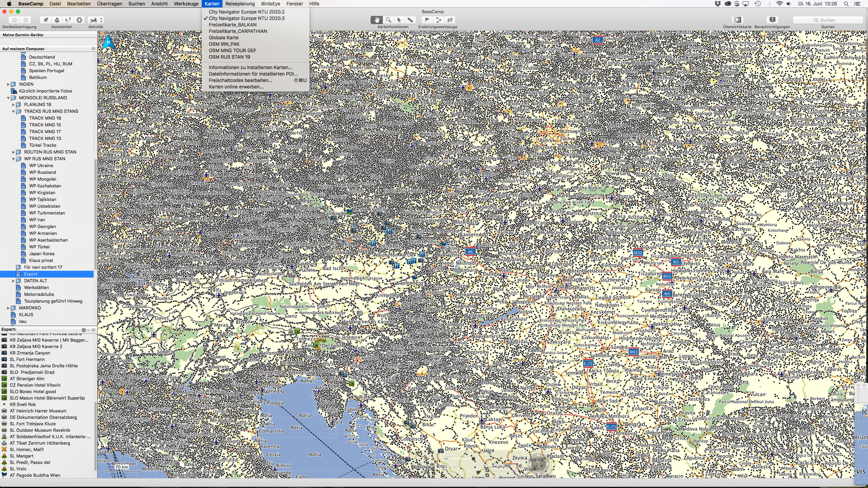The image size is (868, 488).
Task: Click list options icon in Export header
Action: [93, 329]
